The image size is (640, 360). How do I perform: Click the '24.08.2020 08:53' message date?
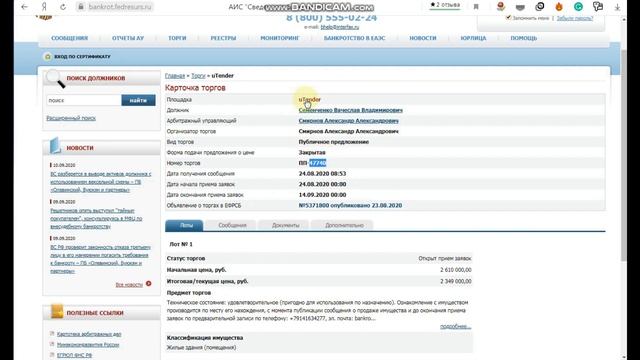coord(322,173)
